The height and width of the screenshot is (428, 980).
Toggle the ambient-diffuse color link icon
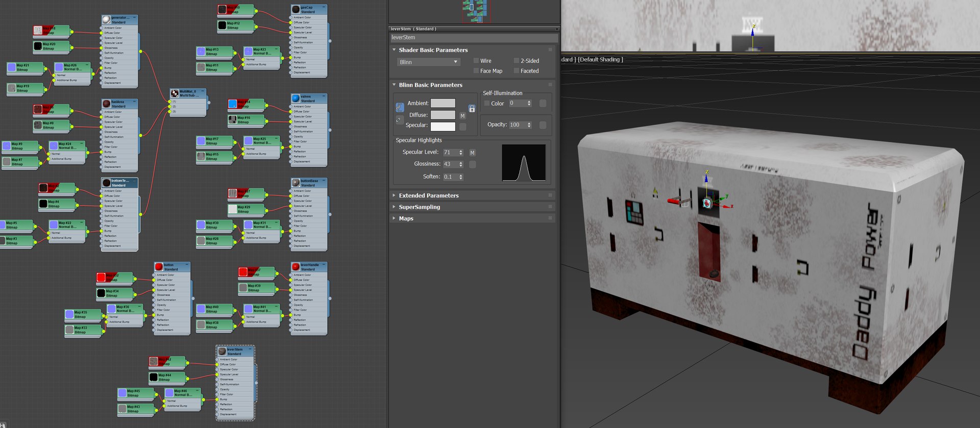coord(400,107)
